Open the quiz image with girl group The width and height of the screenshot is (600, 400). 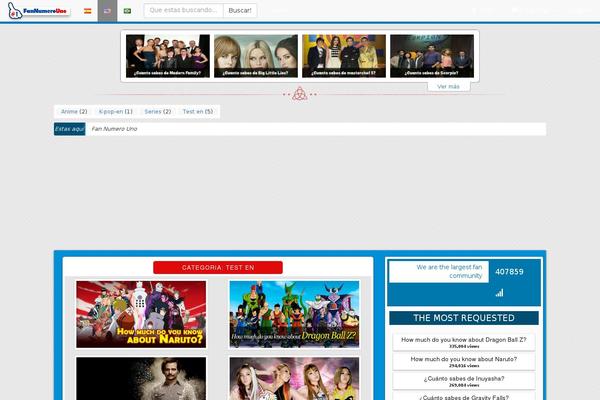point(294,379)
